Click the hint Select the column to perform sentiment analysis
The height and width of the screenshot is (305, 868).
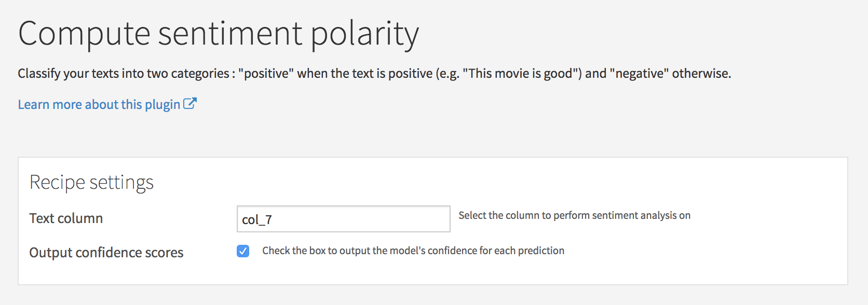tap(575, 215)
